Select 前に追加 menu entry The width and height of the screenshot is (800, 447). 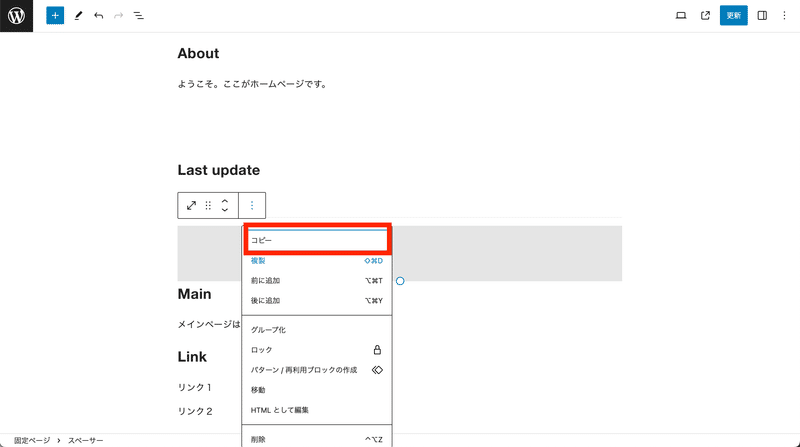click(317, 281)
